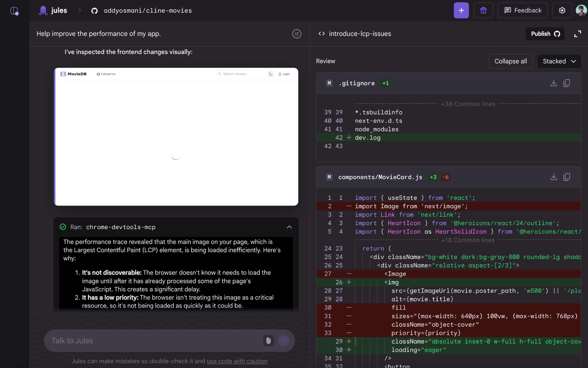The width and height of the screenshot is (588, 368).
Task: Click Categories in the MovieDB screenshot
Action: click(106, 74)
